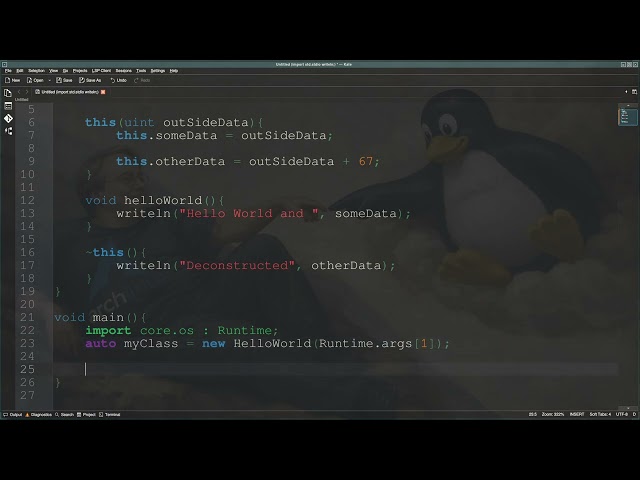
Task: Open the Tools menu
Action: coord(141,71)
